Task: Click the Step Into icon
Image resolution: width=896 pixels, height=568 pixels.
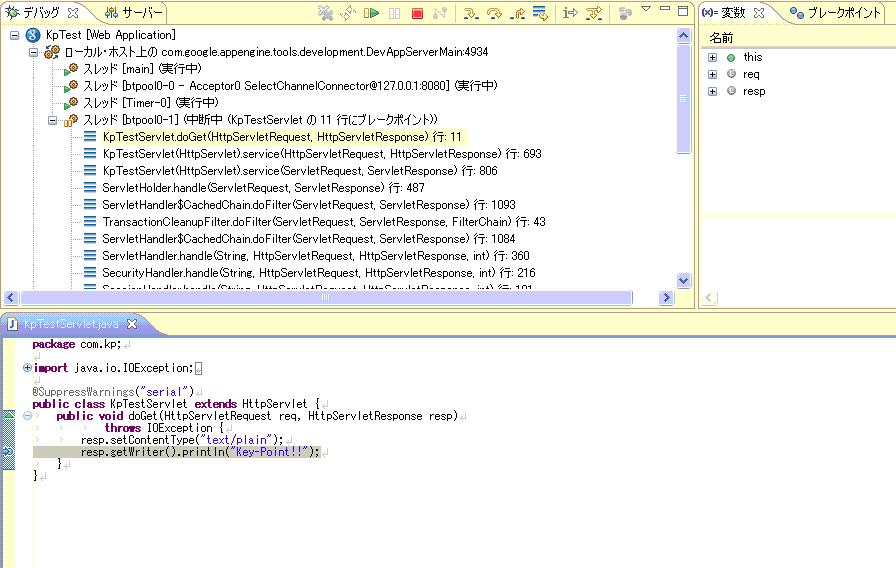Action: coord(471,13)
